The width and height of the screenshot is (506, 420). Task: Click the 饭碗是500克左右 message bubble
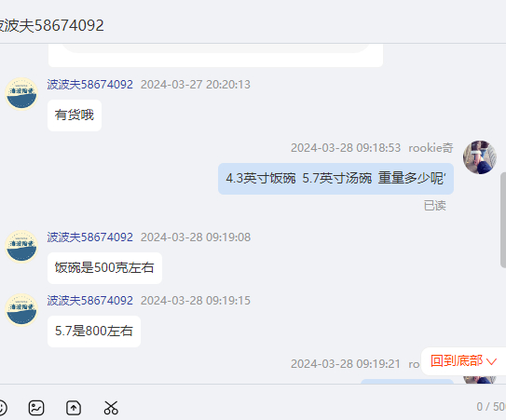[104, 268]
